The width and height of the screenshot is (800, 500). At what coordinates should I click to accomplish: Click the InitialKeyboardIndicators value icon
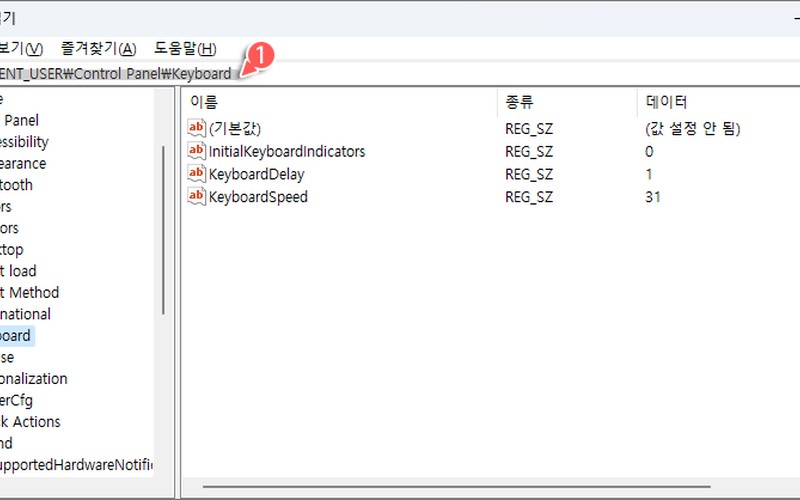point(196,151)
